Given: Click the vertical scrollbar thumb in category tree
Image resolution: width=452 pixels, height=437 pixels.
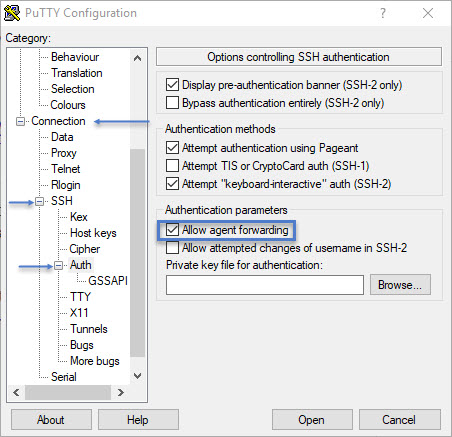Looking at the screenshot, I should point(137,253).
